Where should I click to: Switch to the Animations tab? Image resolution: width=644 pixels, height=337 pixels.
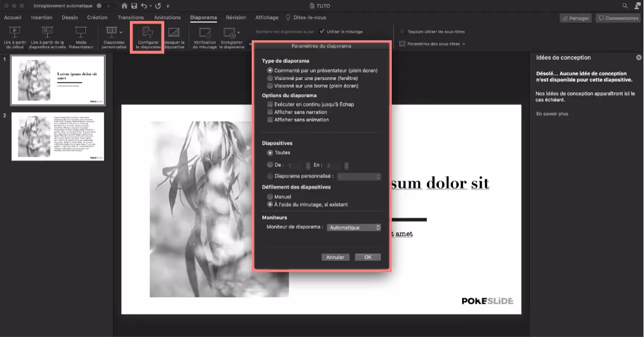coord(167,17)
